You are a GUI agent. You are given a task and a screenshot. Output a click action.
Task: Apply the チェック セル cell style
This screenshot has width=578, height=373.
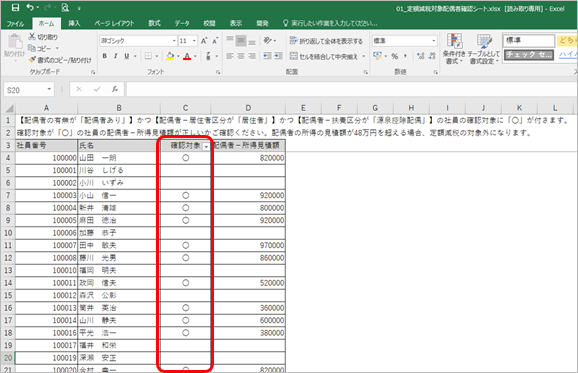coord(529,55)
